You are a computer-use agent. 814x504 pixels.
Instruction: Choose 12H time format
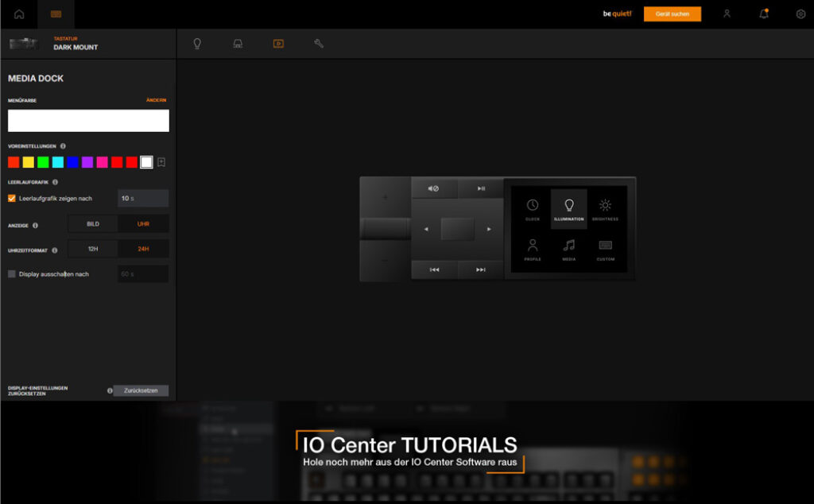(x=93, y=249)
